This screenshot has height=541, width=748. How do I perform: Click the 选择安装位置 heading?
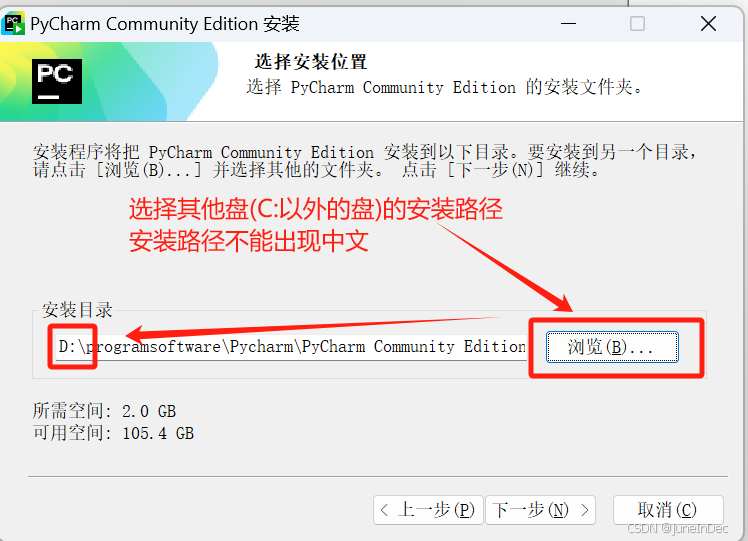coord(311,62)
